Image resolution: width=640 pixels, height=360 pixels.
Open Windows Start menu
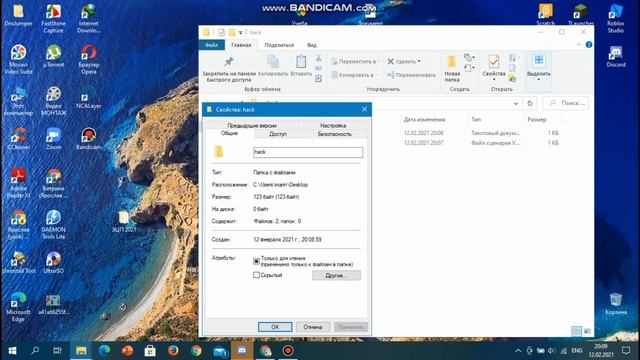click(x=12, y=351)
